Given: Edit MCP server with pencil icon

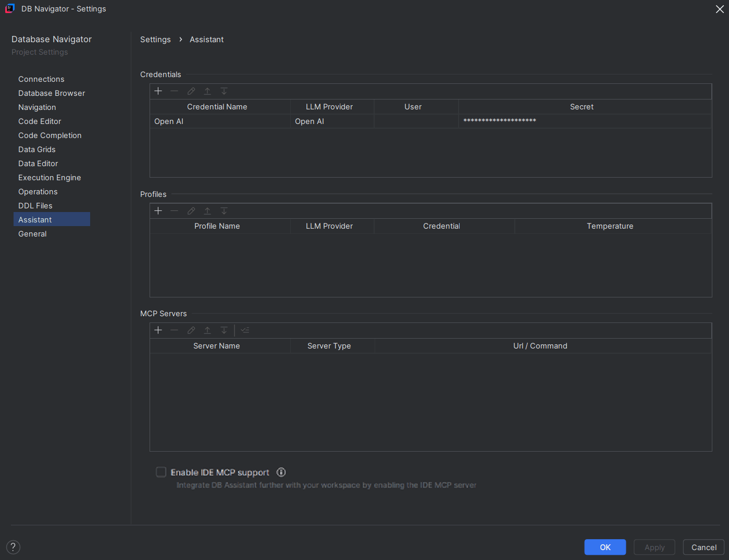Looking at the screenshot, I should coord(191,330).
